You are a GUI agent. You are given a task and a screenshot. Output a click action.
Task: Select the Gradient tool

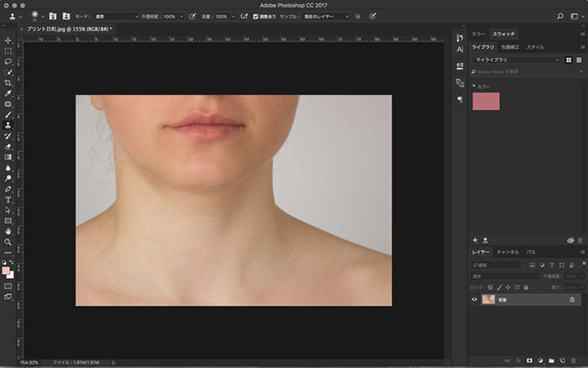(x=8, y=157)
